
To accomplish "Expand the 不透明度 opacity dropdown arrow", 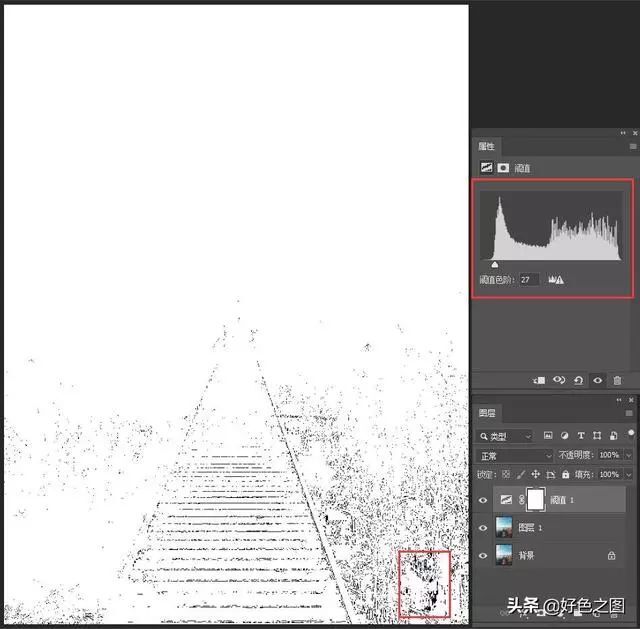I will pyautogui.click(x=628, y=455).
